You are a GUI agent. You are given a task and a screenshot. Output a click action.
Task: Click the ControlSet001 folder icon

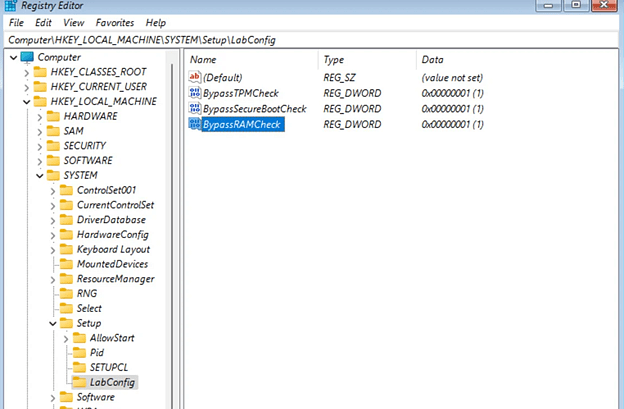66,190
